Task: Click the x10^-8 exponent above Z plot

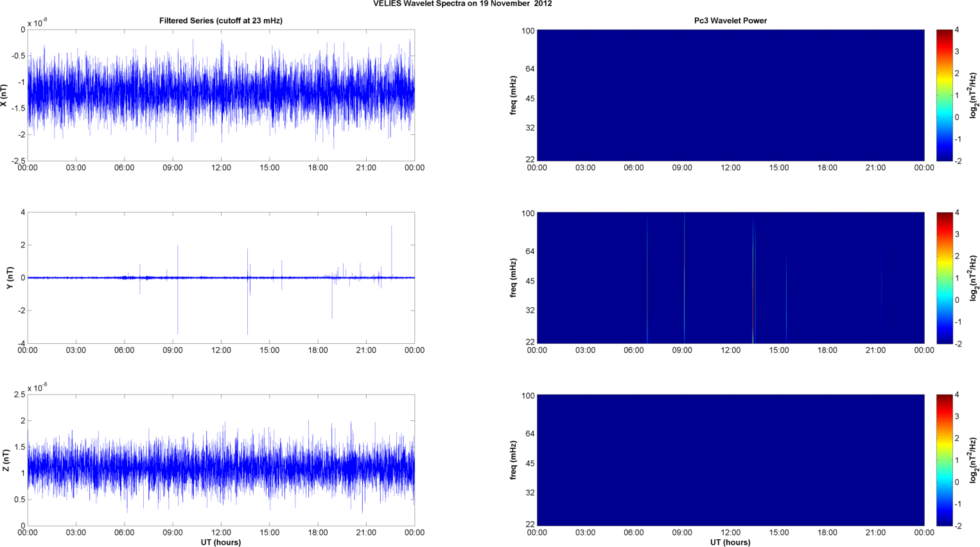Action: coord(37,388)
